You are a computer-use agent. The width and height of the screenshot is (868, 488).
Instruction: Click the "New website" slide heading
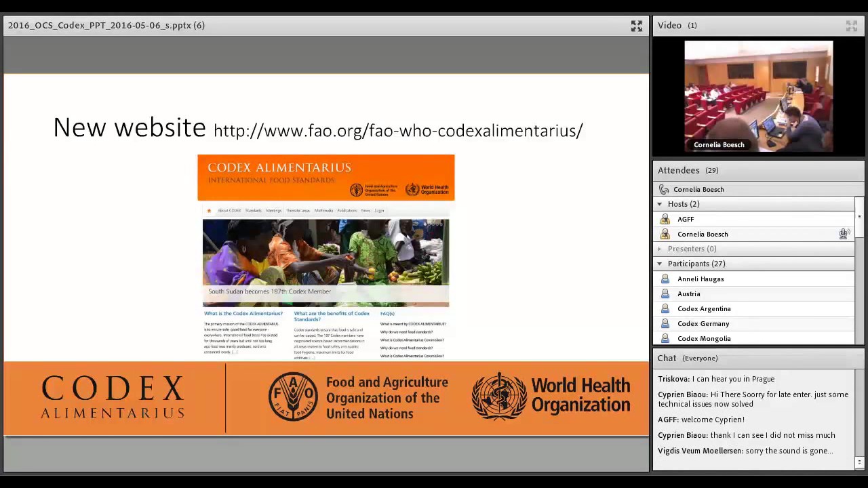(x=130, y=127)
